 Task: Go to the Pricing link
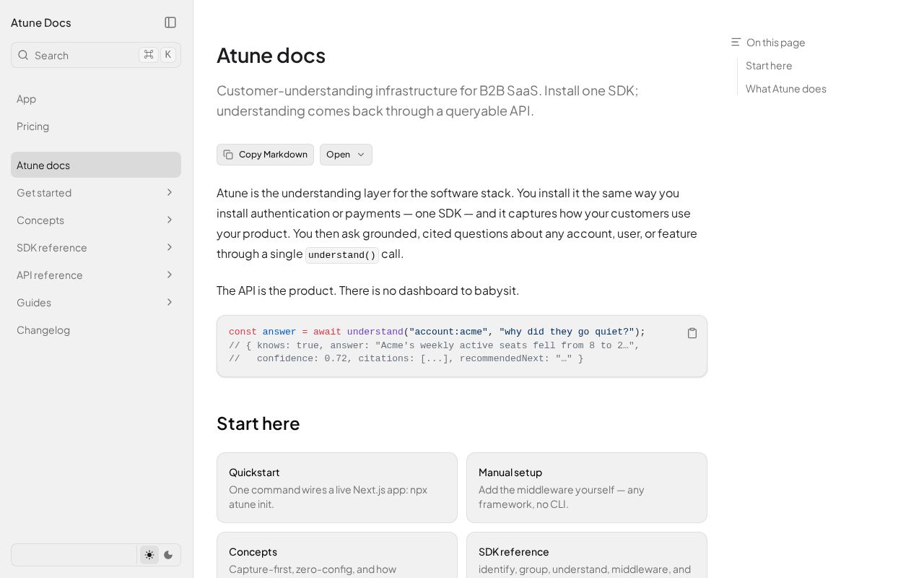96,126
